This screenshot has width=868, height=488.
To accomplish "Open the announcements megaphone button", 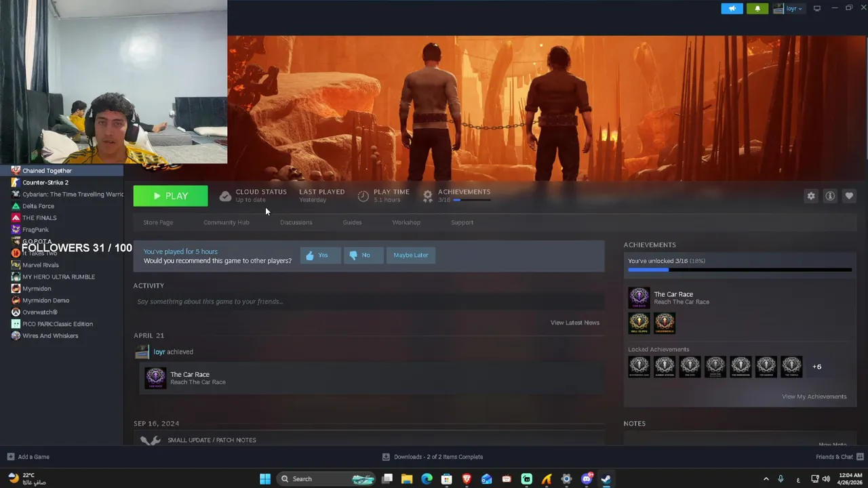I will (x=732, y=9).
